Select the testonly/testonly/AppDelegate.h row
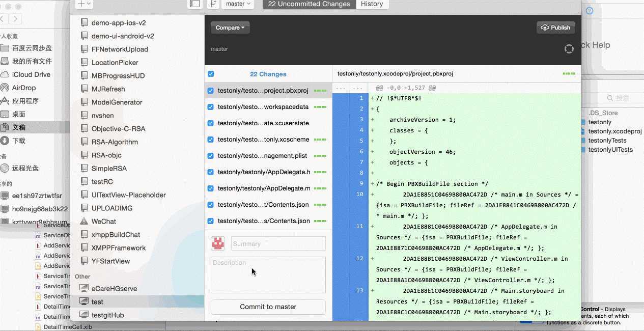 (x=268, y=172)
